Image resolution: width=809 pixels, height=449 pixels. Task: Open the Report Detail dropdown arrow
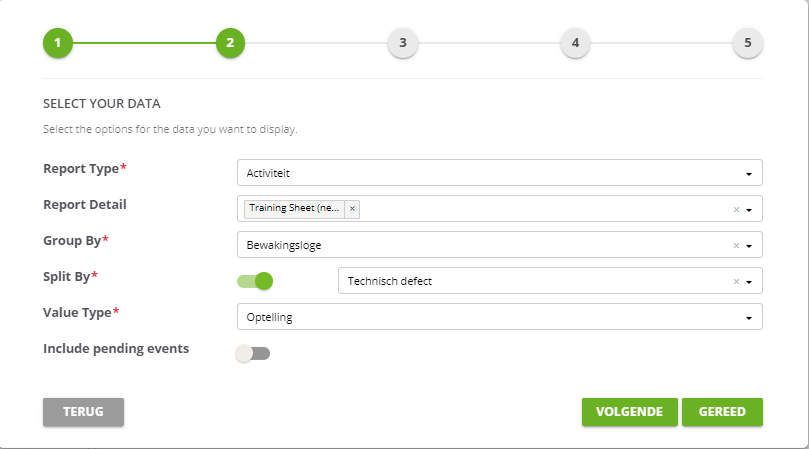pos(749,210)
